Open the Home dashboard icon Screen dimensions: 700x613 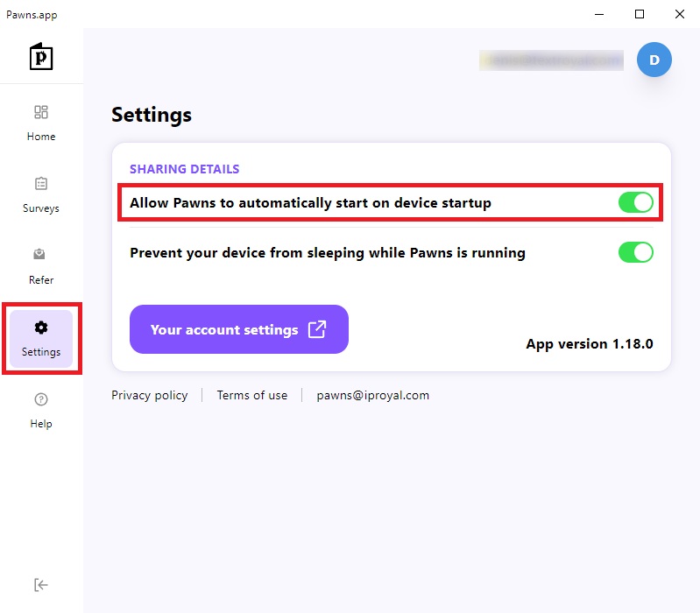pyautogui.click(x=41, y=112)
